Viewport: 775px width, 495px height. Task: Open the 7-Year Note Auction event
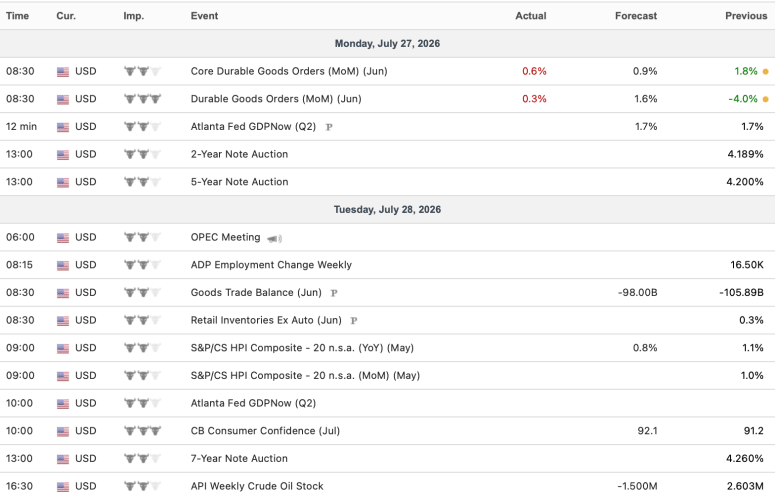click(x=239, y=458)
